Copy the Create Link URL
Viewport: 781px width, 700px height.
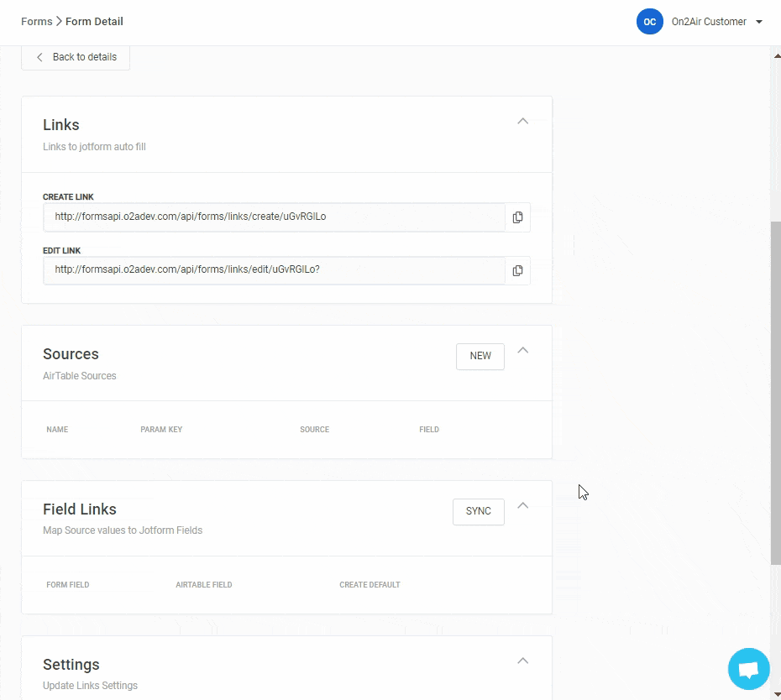517,217
